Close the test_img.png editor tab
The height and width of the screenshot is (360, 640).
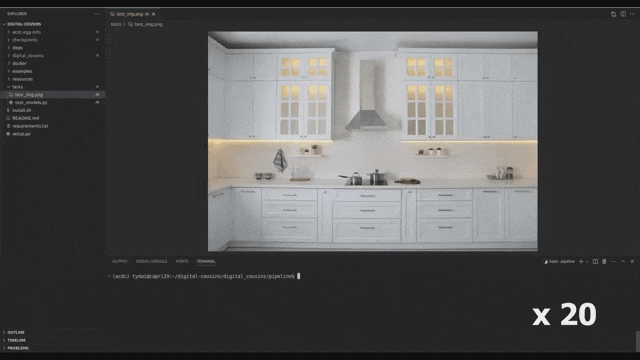point(153,14)
